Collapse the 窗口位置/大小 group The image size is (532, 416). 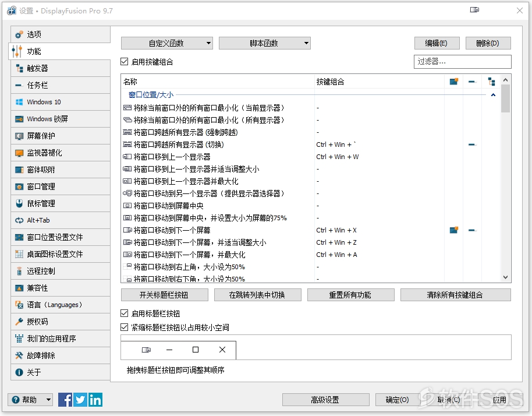tap(494, 95)
